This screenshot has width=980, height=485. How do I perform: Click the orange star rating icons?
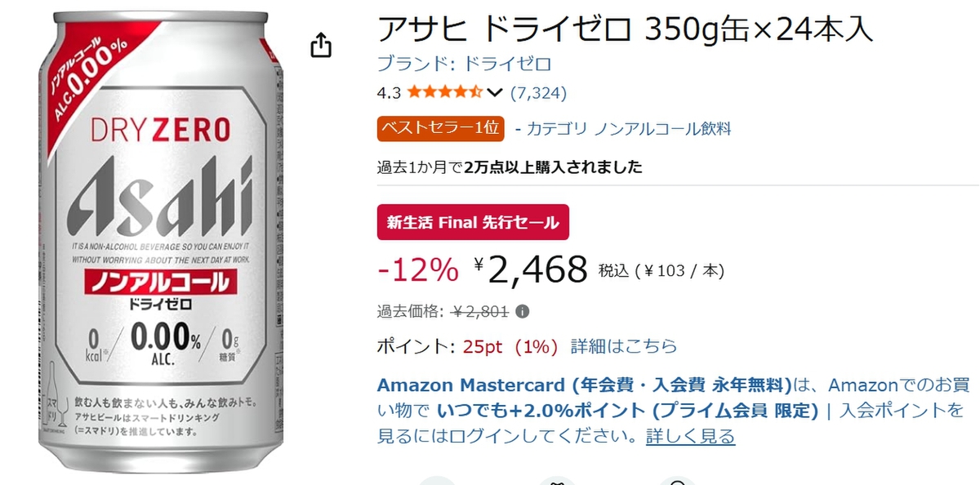445,92
